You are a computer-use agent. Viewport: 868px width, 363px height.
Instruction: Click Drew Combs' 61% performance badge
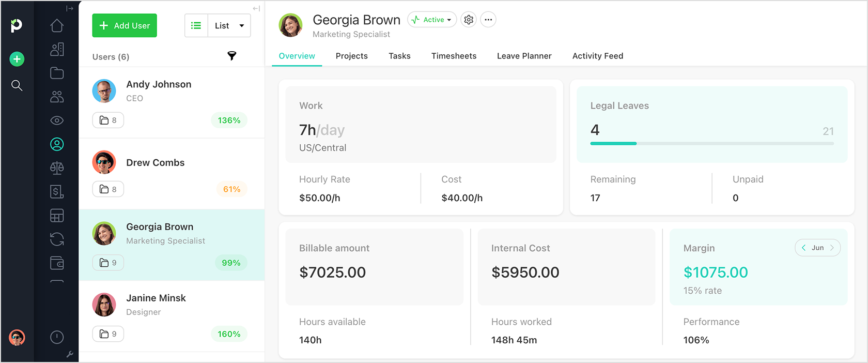(231, 189)
